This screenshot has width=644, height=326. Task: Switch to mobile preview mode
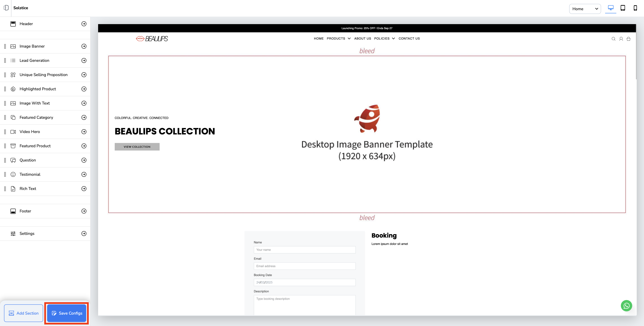(635, 8)
